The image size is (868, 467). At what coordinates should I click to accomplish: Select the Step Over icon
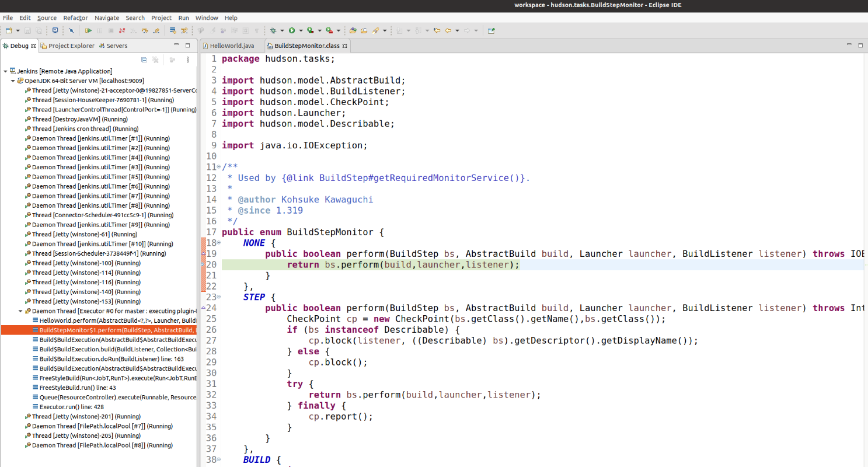click(144, 30)
